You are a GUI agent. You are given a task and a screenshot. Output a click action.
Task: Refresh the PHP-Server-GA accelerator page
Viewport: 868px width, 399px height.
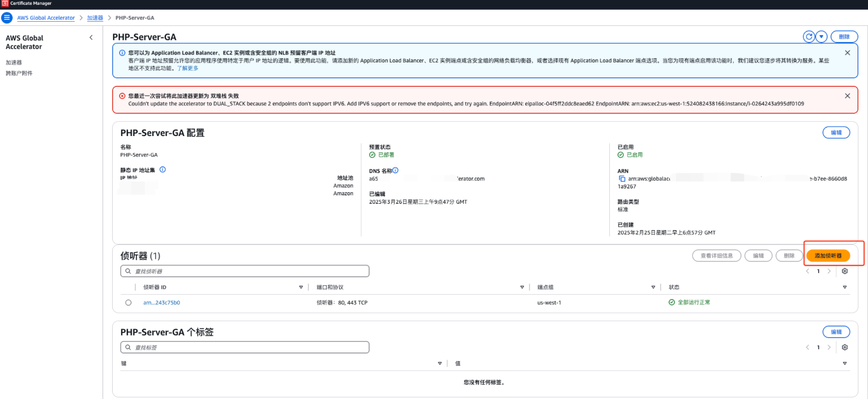809,37
